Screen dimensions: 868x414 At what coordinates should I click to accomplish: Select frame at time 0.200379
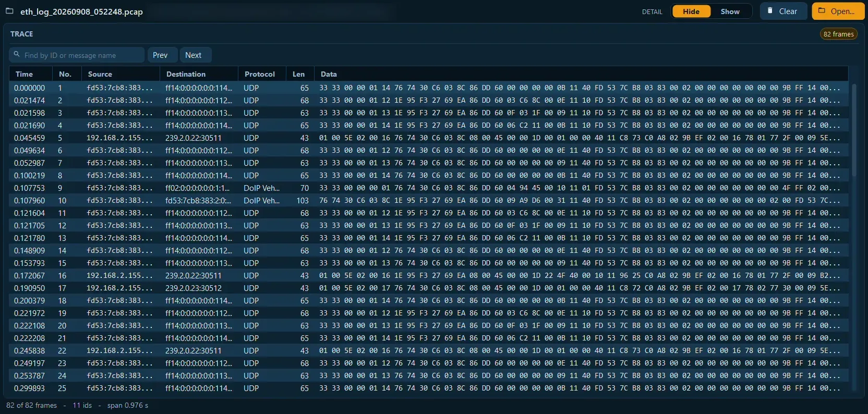[429, 300]
